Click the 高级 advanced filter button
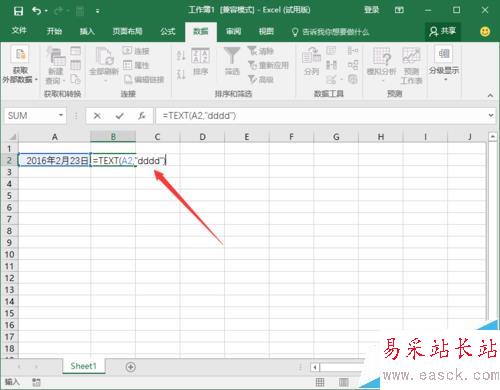This screenshot has height=390, width=500. [261, 79]
